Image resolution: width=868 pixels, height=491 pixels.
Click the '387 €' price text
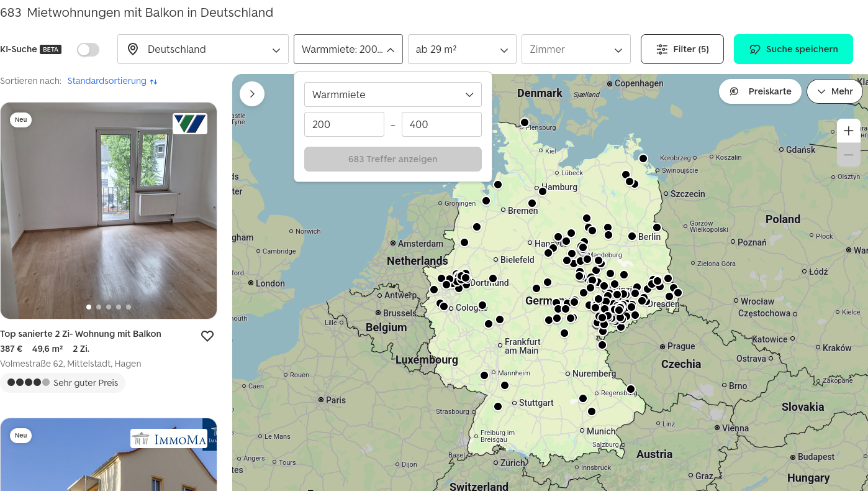click(x=11, y=349)
